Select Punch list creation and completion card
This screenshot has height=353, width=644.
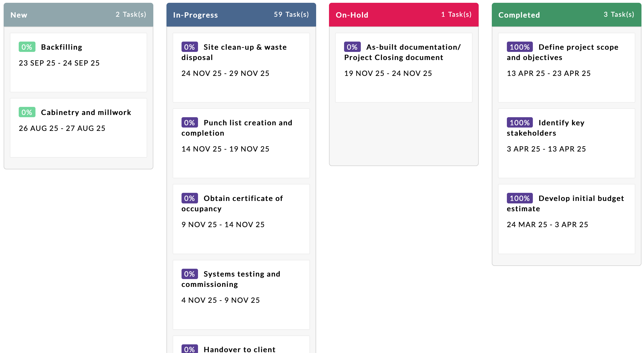coord(241,143)
